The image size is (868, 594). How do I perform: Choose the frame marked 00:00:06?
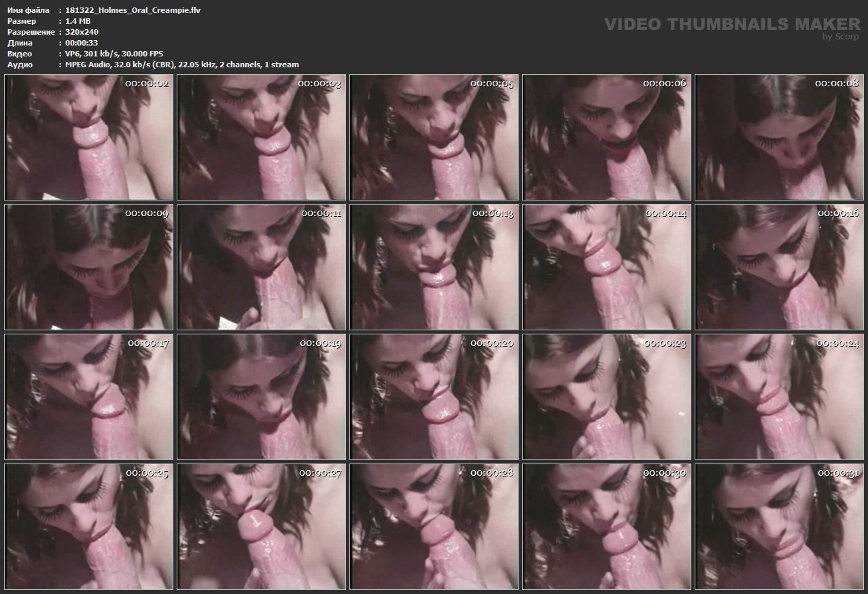pyautogui.click(x=606, y=137)
